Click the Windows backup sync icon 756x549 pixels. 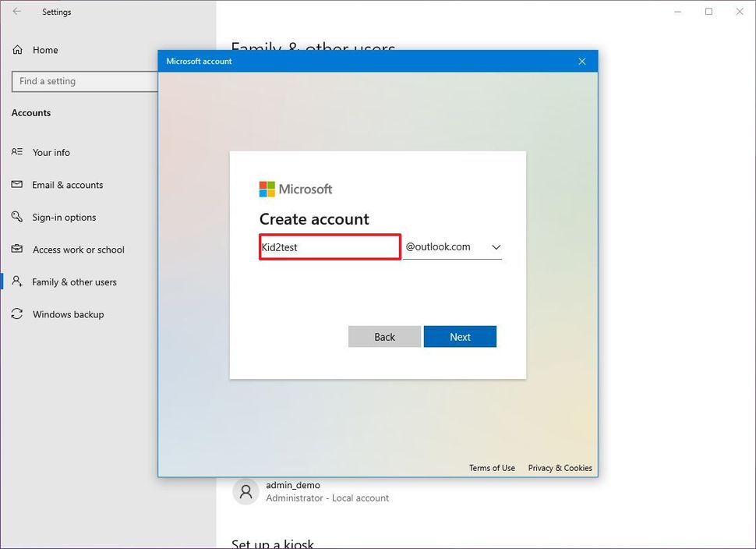[17, 314]
